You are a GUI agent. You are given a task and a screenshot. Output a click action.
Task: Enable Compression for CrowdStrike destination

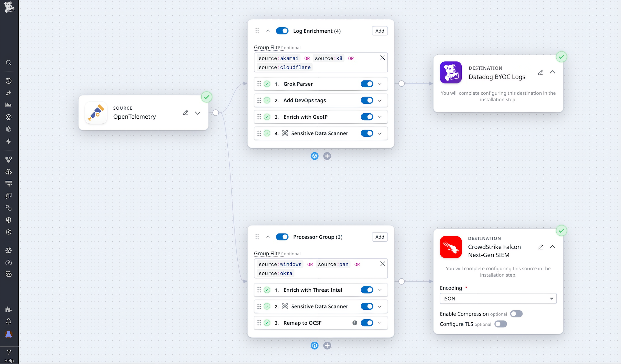point(516,314)
